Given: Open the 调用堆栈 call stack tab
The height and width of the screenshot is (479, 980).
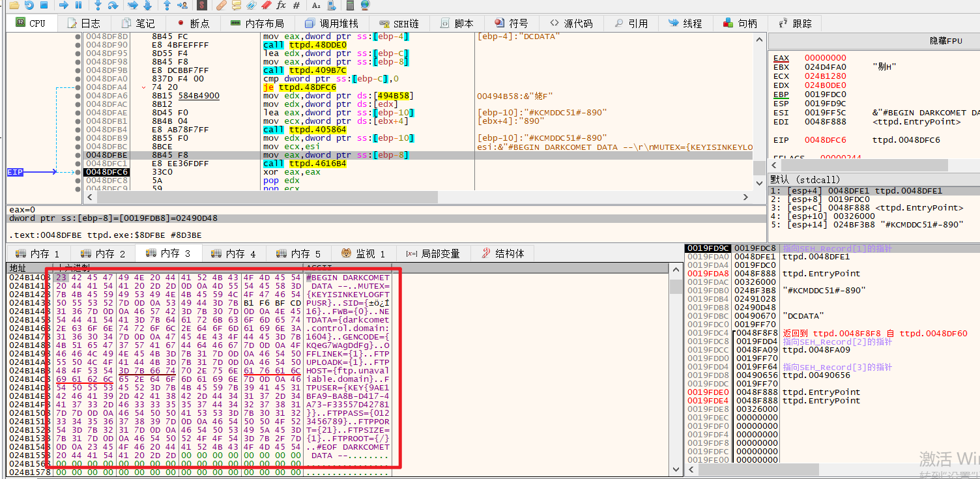Looking at the screenshot, I should coord(331,23).
